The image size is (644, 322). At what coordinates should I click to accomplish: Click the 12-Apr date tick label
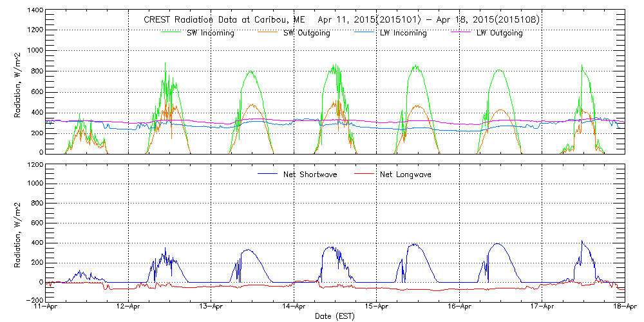[x=129, y=308]
